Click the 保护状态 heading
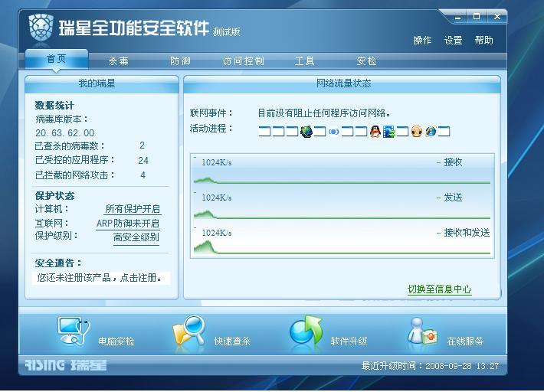 pyautogui.click(x=54, y=196)
